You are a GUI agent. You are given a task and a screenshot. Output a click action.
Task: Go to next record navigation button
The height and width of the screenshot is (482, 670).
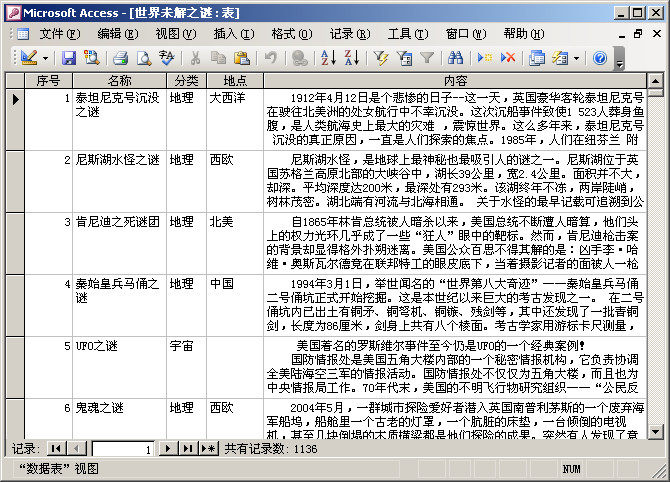168,449
